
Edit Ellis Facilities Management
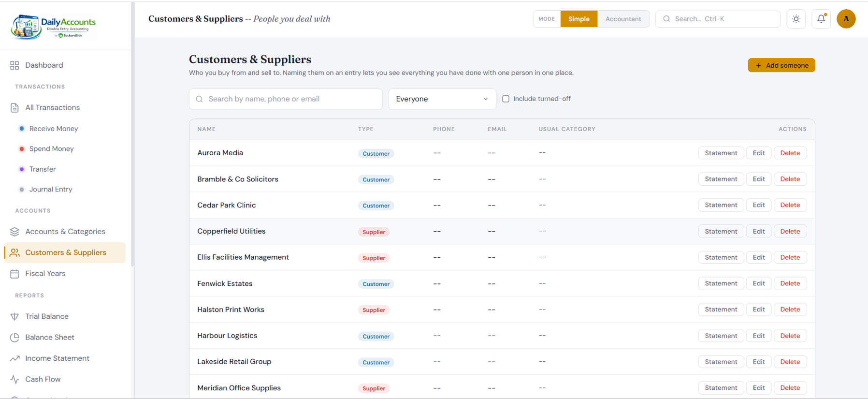pyautogui.click(x=759, y=257)
